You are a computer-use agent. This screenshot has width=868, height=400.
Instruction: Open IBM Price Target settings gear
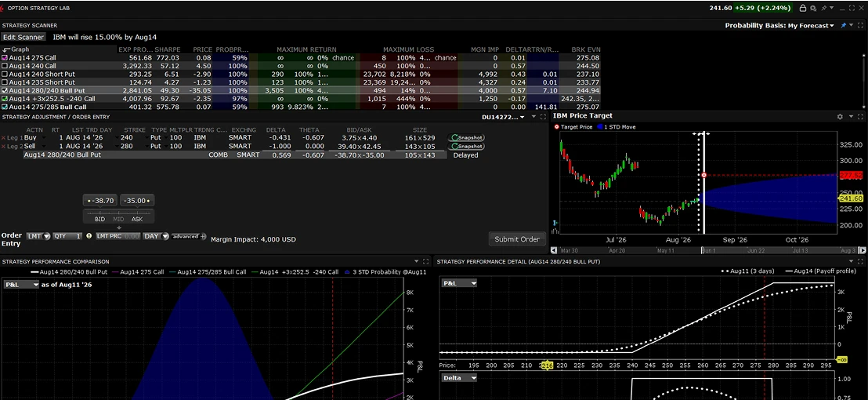pyautogui.click(x=840, y=116)
